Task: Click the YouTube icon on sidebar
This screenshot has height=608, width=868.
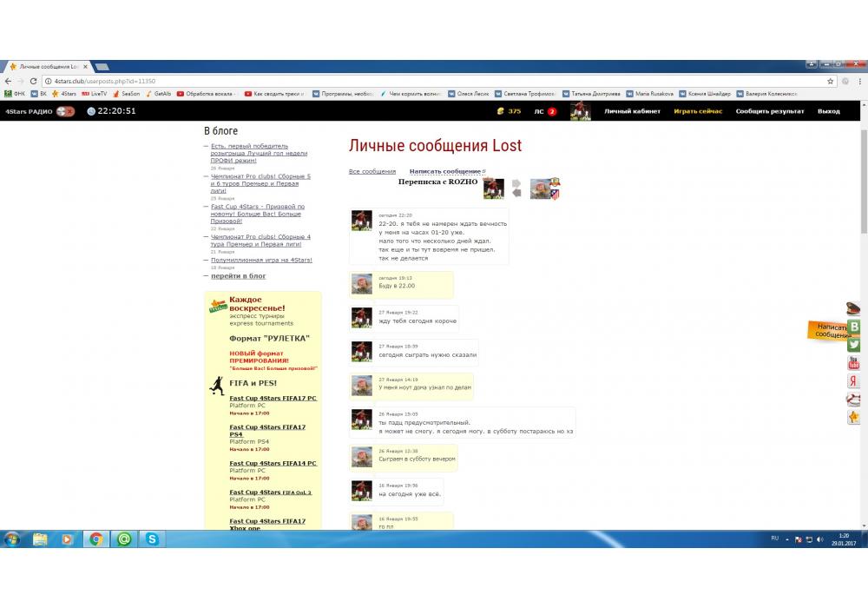Action: tap(853, 363)
